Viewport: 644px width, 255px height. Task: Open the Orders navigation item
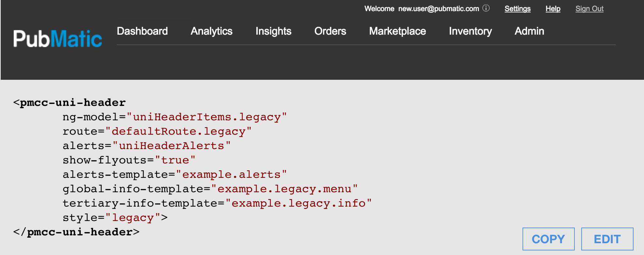[330, 31]
